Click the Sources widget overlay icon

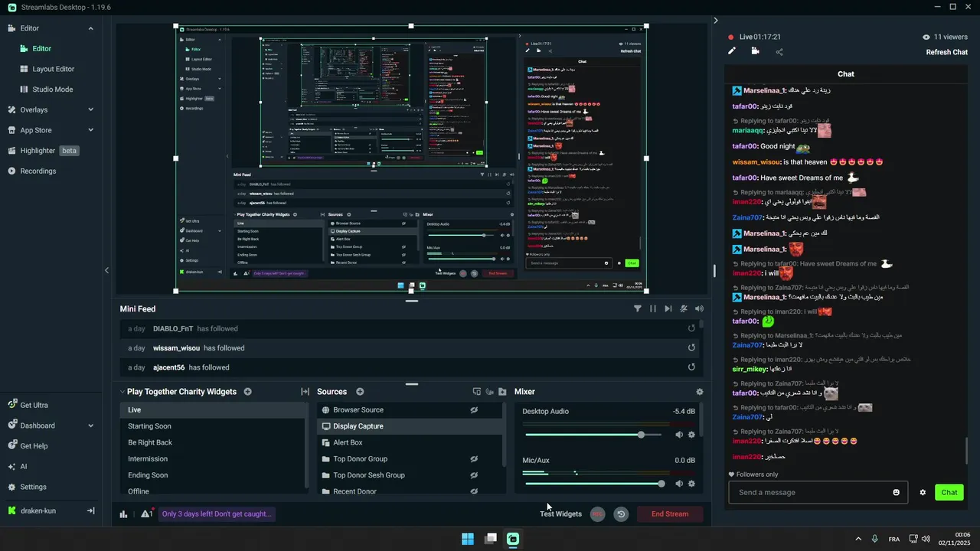tap(476, 392)
